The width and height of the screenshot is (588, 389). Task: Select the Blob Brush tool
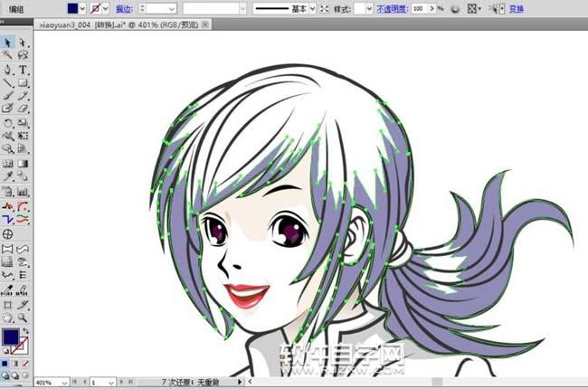coord(7,109)
